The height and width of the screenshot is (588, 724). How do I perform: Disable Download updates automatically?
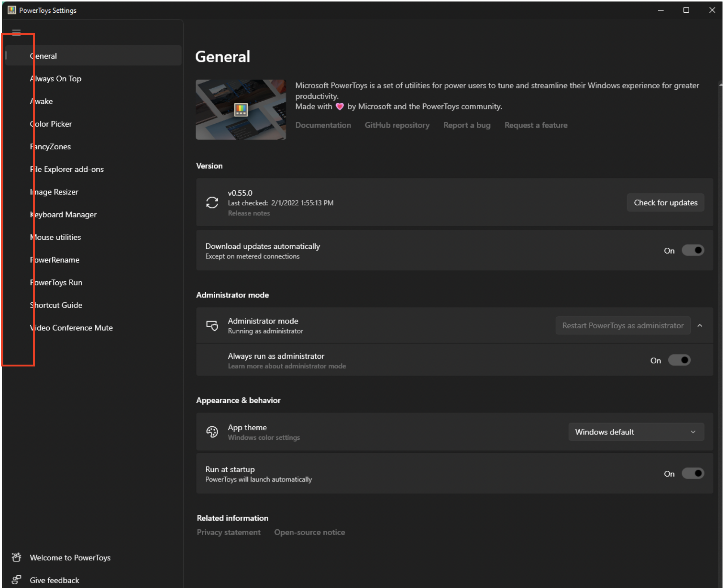click(x=693, y=250)
